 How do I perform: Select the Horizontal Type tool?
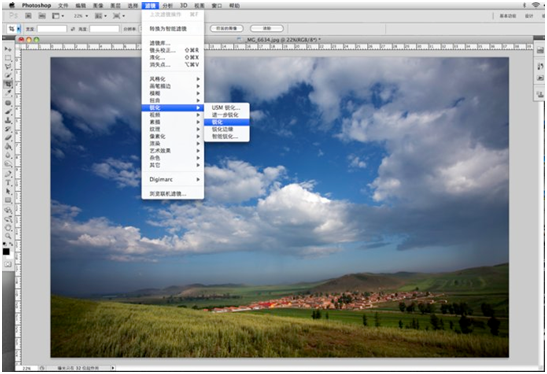click(x=8, y=183)
